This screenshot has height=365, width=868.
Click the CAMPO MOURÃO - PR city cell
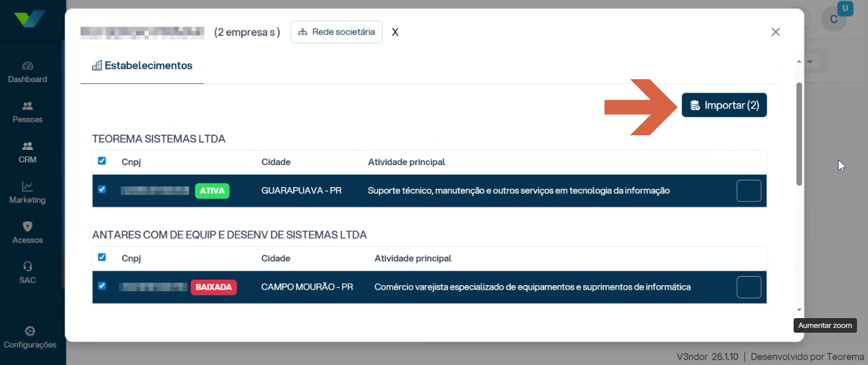307,287
